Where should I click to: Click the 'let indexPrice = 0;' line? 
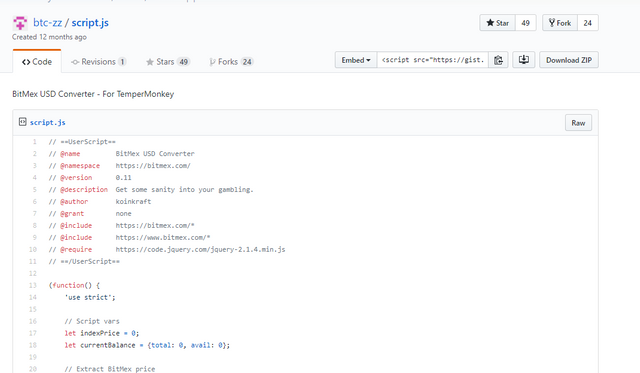point(102,333)
